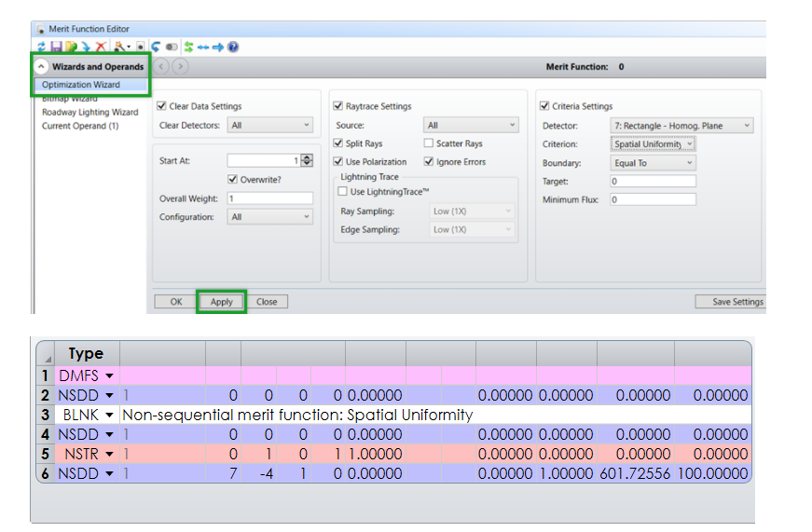Enable the Use LightningTrace checkbox

[x=342, y=191]
